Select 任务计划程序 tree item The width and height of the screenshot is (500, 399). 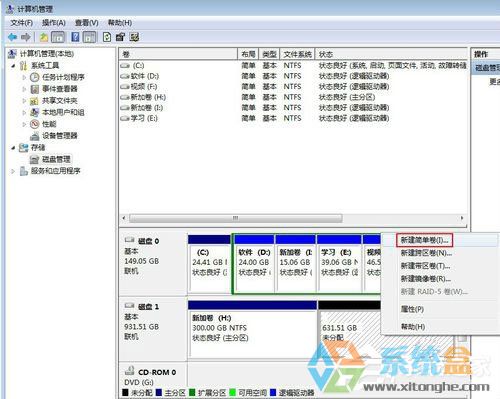[x=63, y=77]
